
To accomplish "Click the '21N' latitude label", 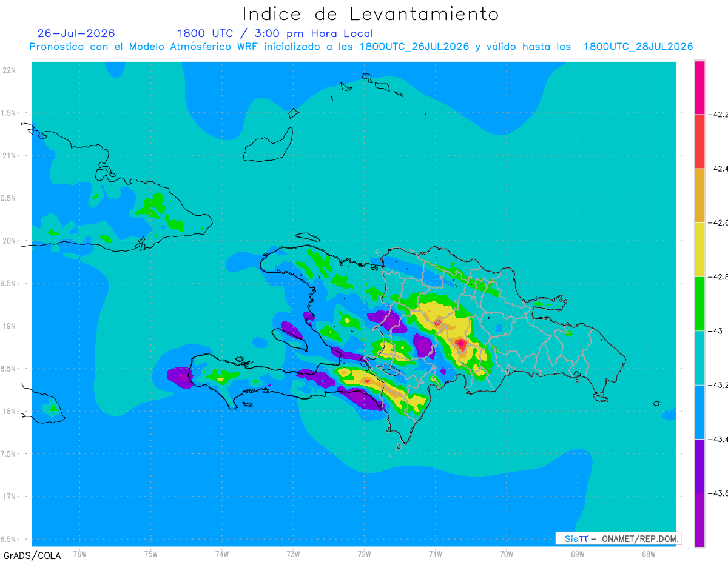I will (x=10, y=155).
